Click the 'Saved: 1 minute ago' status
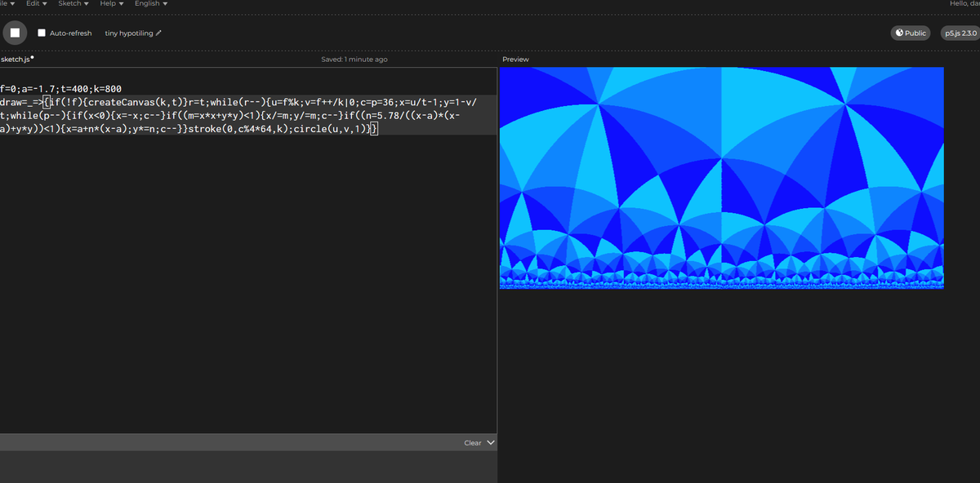The image size is (980, 483). point(354,60)
